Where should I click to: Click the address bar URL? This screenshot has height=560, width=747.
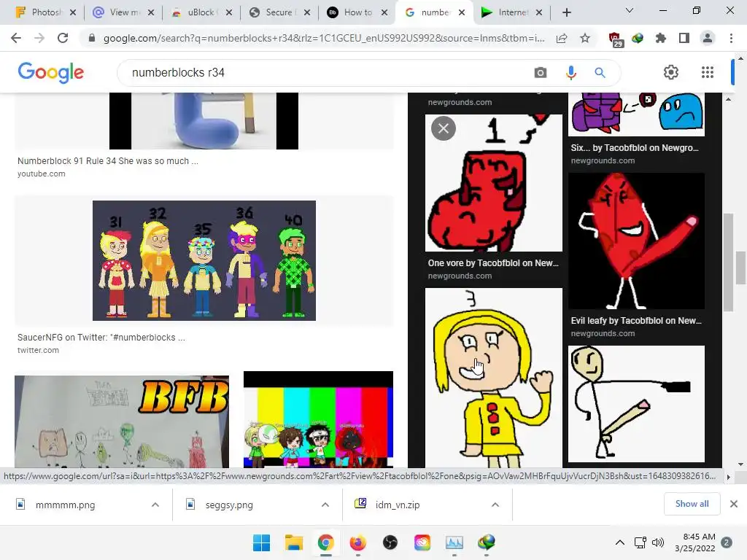324,38
